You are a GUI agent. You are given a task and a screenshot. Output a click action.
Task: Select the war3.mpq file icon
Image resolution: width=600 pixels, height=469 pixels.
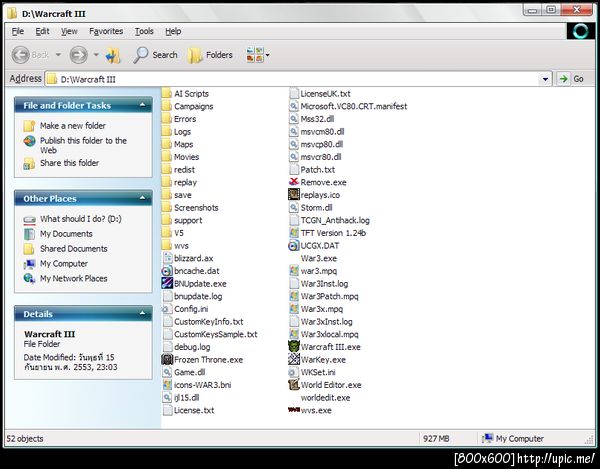point(293,270)
